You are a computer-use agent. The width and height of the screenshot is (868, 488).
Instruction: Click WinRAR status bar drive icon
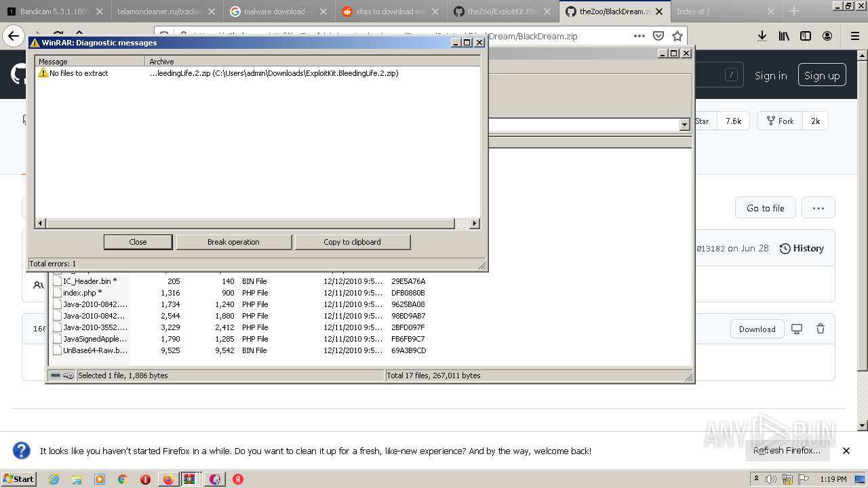(56, 375)
